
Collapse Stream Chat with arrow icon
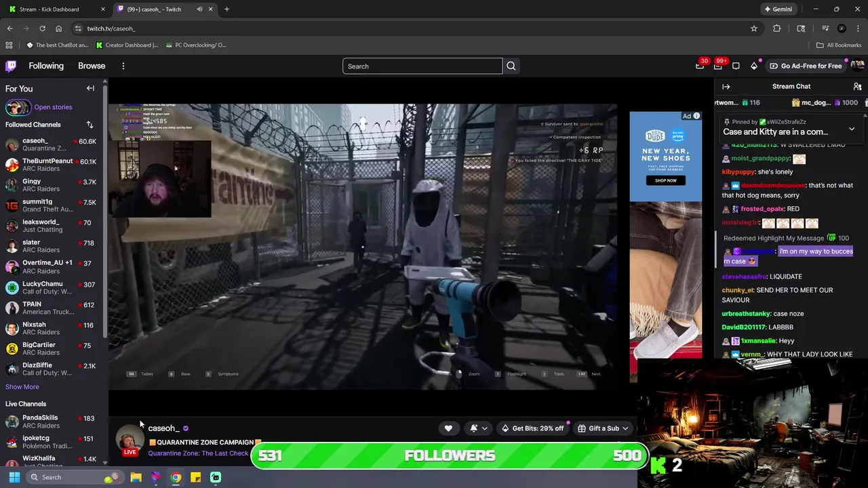726,86
